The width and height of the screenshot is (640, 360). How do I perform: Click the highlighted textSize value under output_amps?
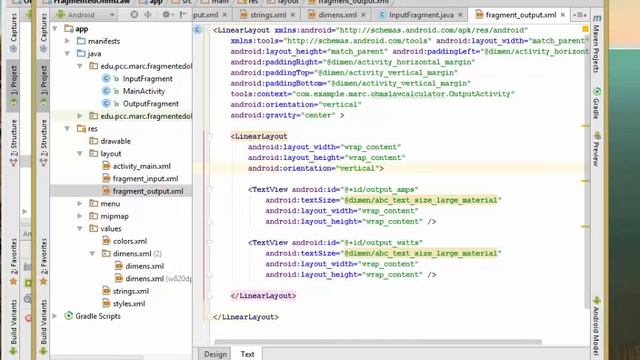coord(421,200)
